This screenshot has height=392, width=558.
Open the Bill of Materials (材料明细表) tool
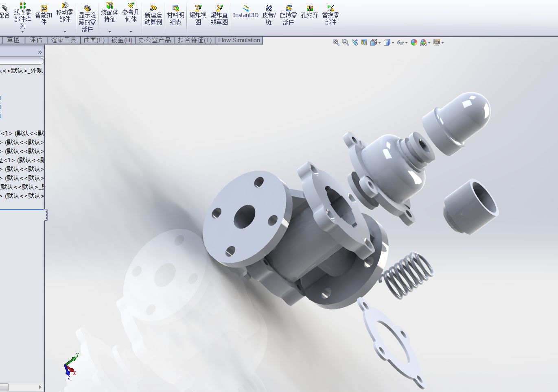[x=175, y=15]
